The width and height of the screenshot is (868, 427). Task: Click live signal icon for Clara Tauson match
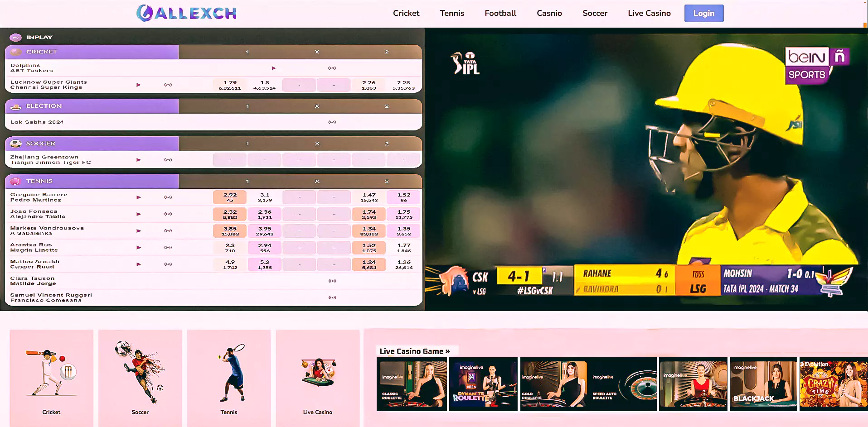[x=332, y=281]
